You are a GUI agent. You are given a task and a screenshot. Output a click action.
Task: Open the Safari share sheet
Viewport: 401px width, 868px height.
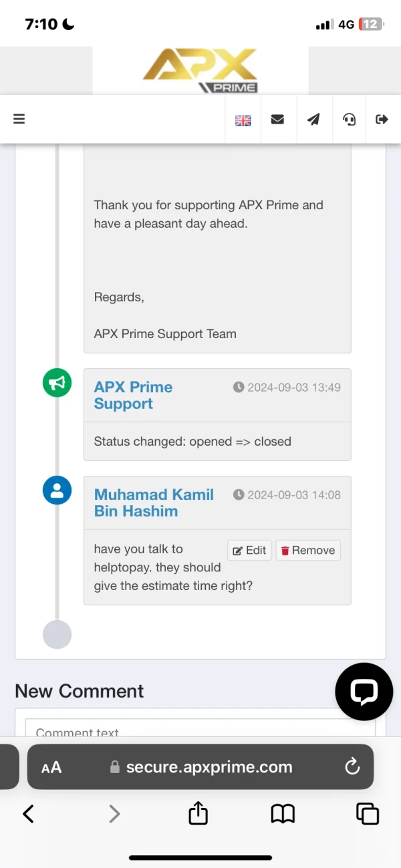198,813
